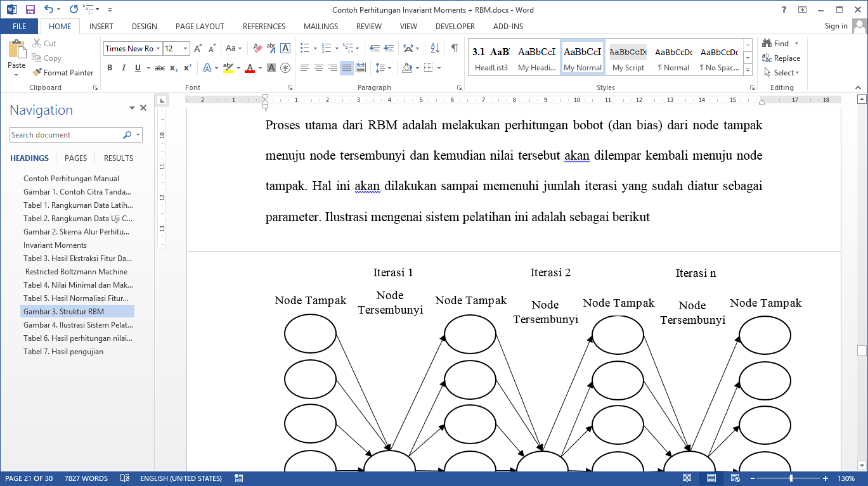
Task: Open the Select dropdown in Editing group
Action: [782, 73]
